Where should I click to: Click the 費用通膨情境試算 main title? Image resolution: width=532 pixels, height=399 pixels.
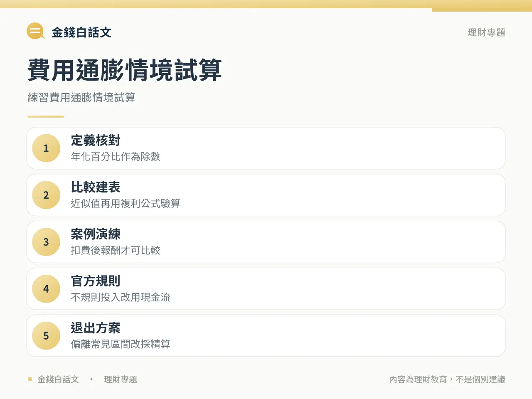coord(125,70)
